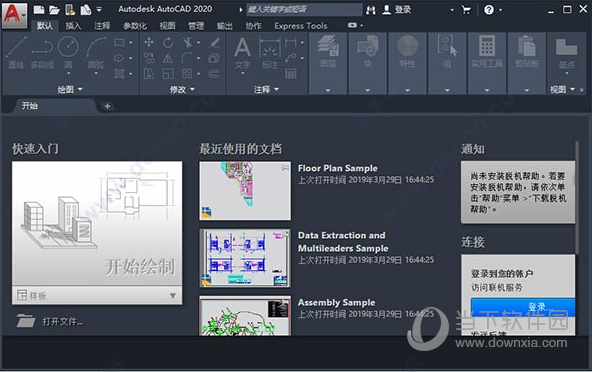
Task: Select the 文字 Text tool
Action: pyautogui.click(x=242, y=53)
